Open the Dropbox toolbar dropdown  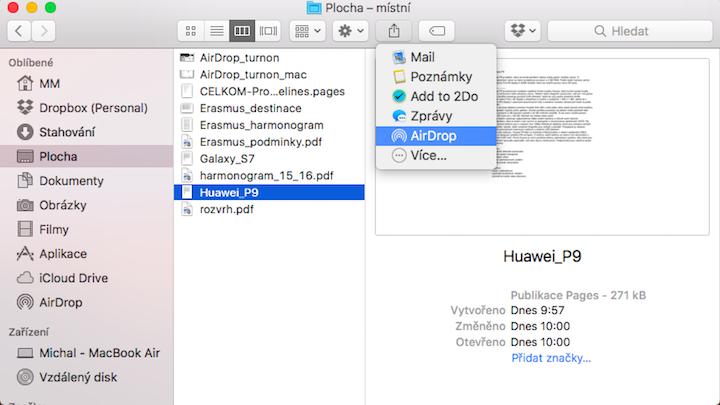point(522,31)
